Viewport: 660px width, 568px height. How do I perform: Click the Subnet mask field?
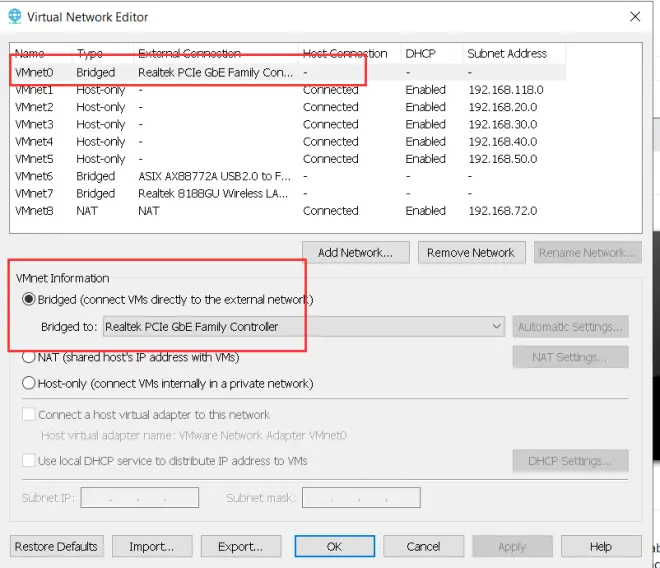(361, 498)
